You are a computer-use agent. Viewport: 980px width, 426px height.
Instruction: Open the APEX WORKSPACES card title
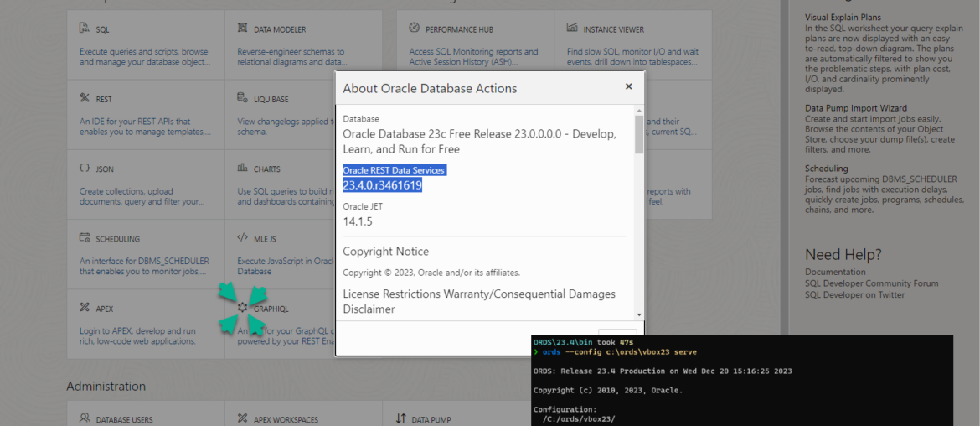tap(286, 420)
